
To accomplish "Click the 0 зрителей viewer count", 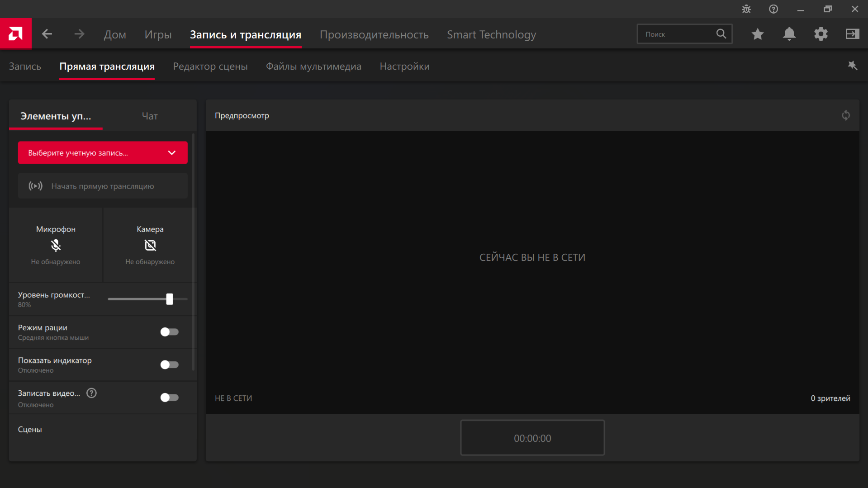I will click(830, 398).
